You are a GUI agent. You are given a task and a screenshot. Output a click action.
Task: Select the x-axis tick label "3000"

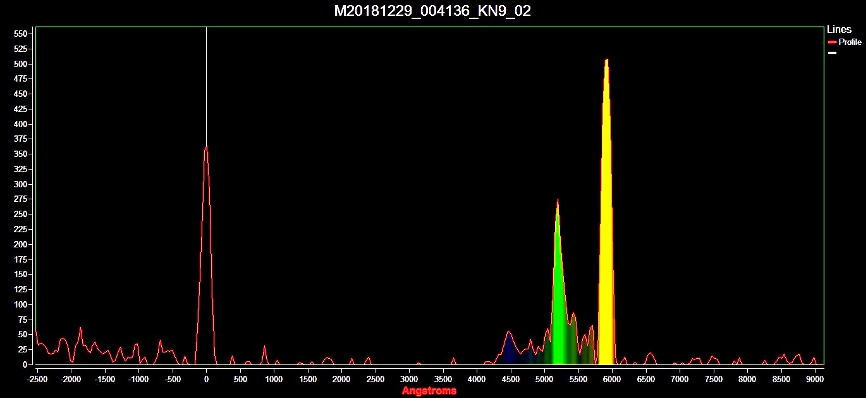click(x=409, y=379)
